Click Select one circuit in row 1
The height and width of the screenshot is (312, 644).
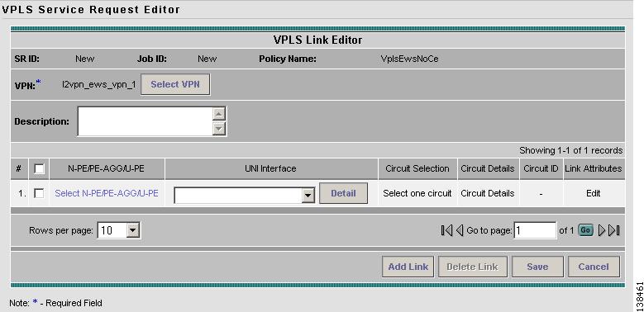[x=417, y=193]
